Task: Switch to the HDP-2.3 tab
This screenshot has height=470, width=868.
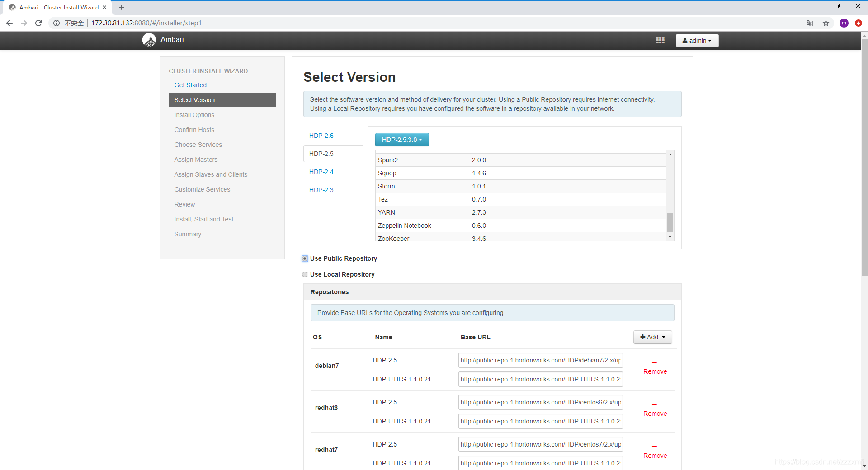Action: coord(321,190)
